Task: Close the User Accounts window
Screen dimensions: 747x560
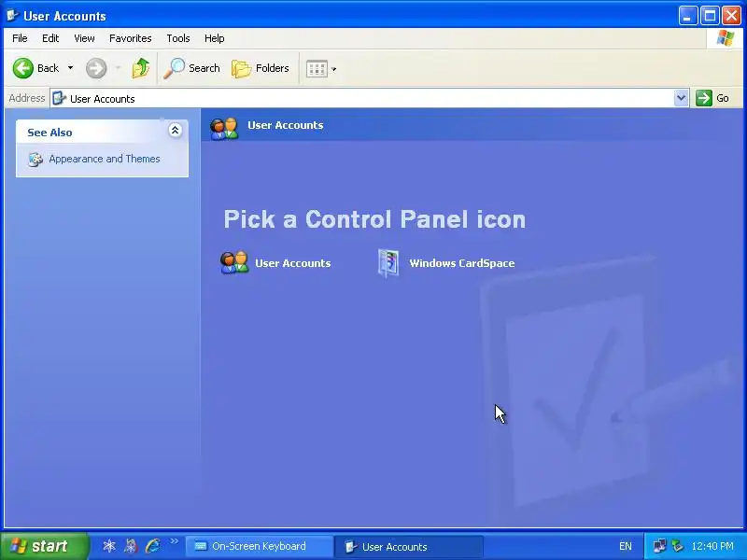Action: 731,16
